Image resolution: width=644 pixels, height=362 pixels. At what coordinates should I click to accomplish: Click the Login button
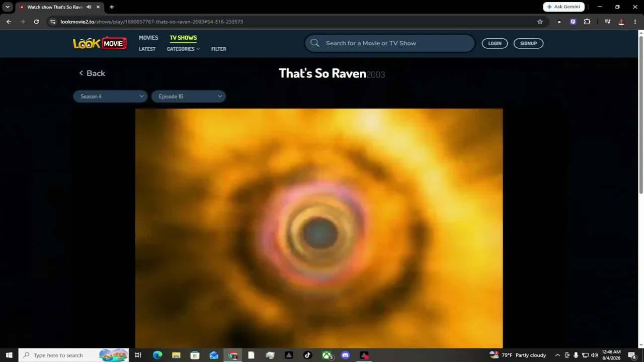495,43
